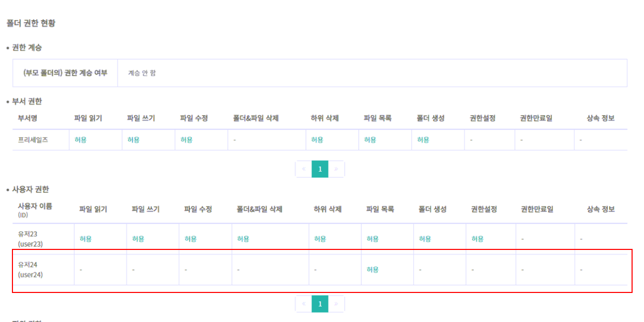Click 허용 under 폴더 생성 for 프리세일즈
Viewport: 644px width, 322px height.
click(x=423, y=140)
